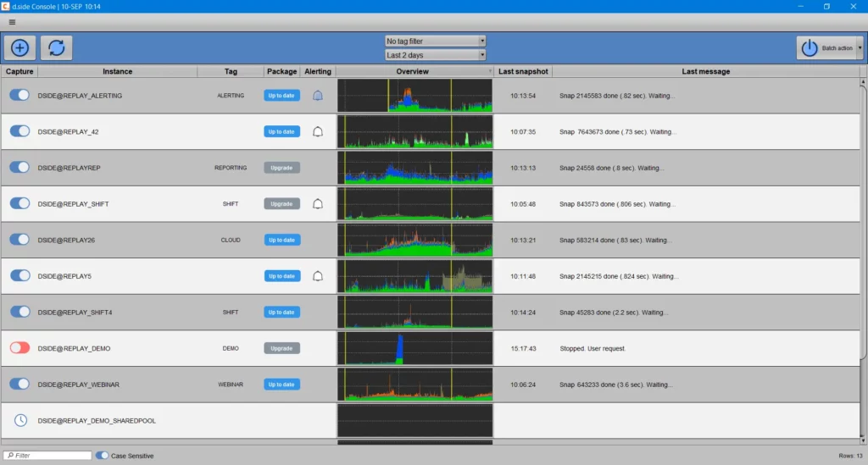Toggle capture for DSIDE@REPLAY_SHIFT4

coord(20,312)
